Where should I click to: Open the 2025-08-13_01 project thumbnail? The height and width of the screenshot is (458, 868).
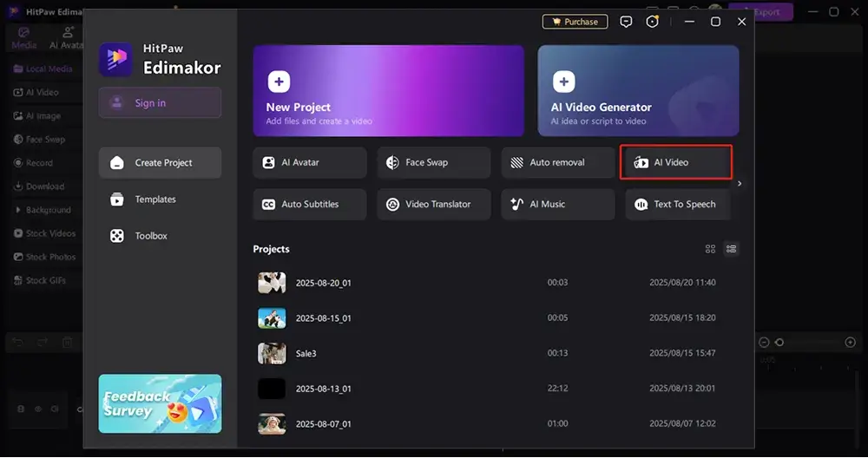tap(272, 389)
